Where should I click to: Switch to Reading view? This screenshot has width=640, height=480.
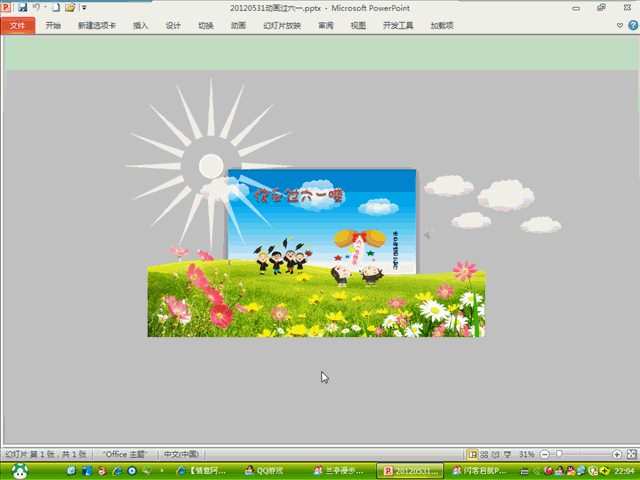pos(496,454)
